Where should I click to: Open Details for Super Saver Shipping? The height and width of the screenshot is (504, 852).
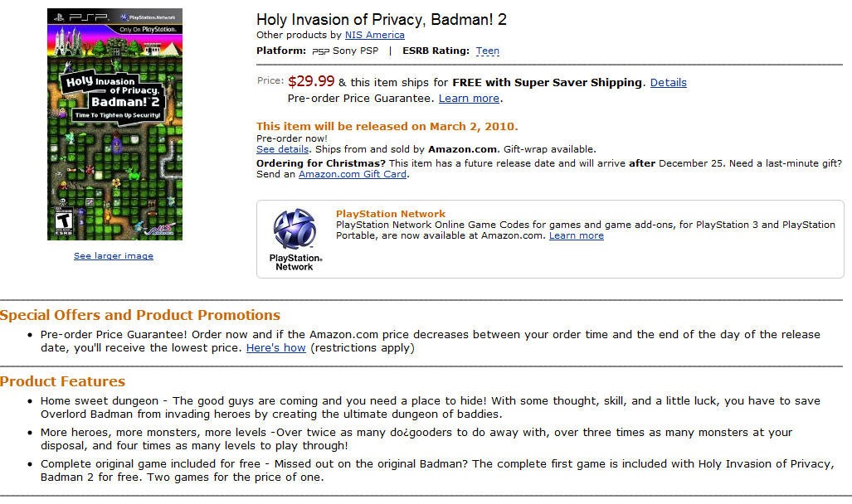coord(668,82)
